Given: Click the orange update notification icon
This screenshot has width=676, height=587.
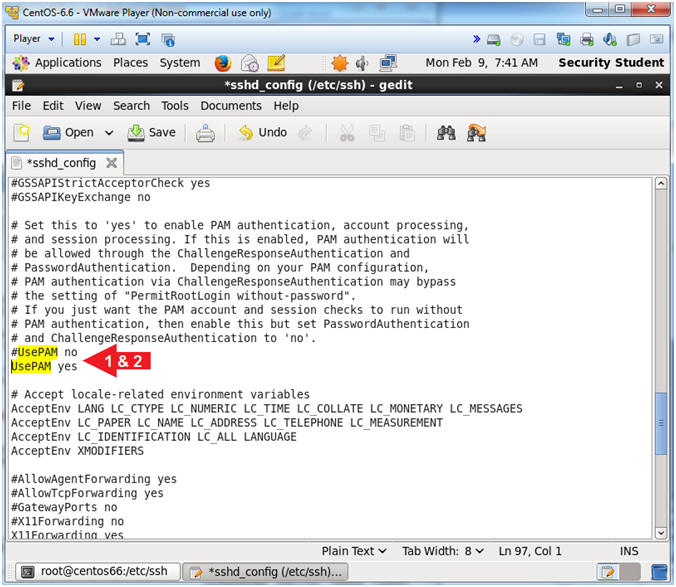Looking at the screenshot, I should click(x=340, y=63).
